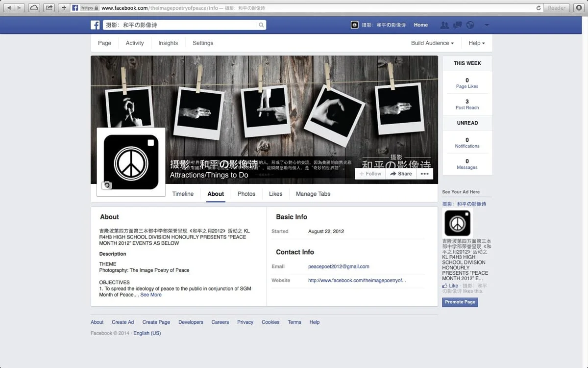
Task: Click ad page name link
Action: pos(464,204)
